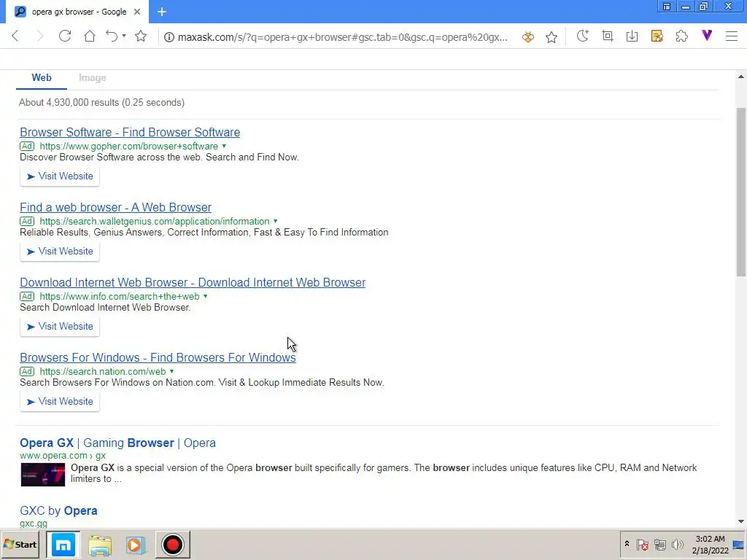
Task: Click the undo closed tab arrow
Action: click(x=112, y=36)
